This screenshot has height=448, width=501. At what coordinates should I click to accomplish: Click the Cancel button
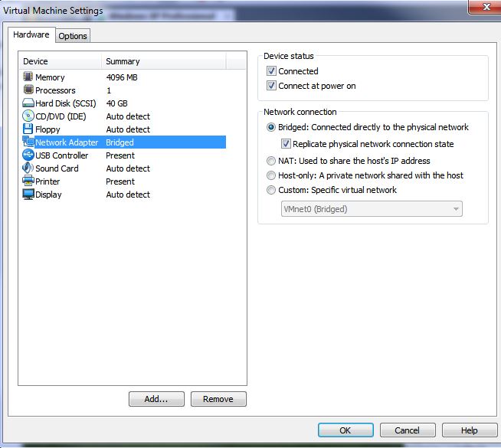click(x=408, y=430)
